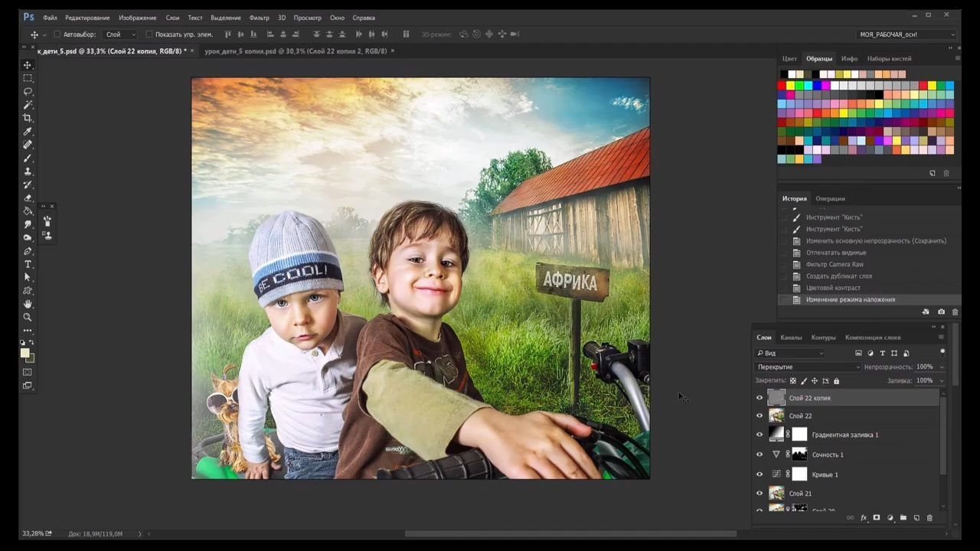Select the Clone Stamp tool
The width and height of the screenshot is (980, 551).
28,171
